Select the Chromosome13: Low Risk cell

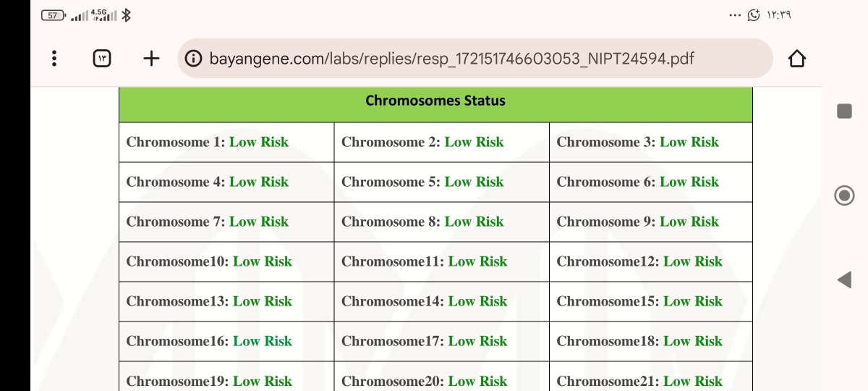click(x=226, y=301)
